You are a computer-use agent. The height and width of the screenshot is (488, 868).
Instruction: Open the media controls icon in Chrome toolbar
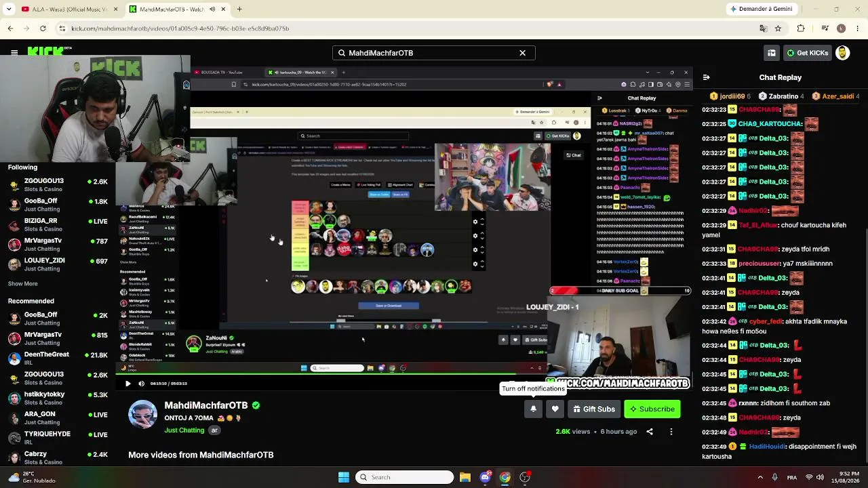(825, 28)
